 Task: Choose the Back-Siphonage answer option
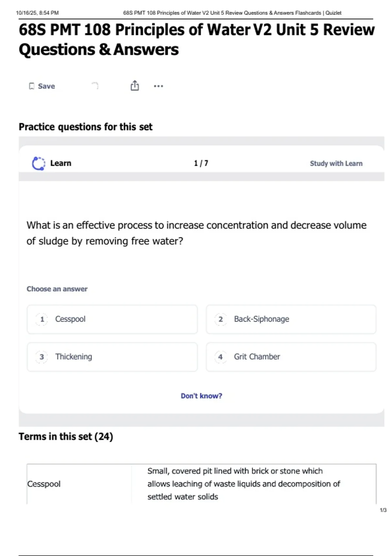291,319
